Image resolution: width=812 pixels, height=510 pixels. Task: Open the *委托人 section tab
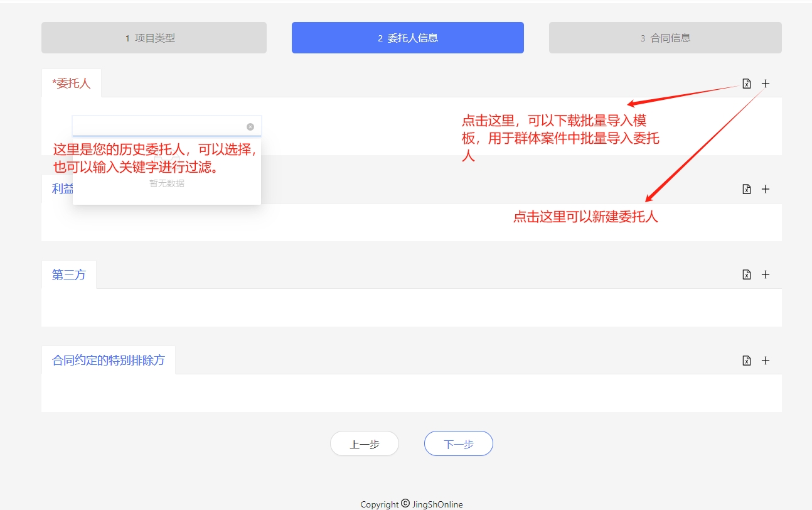72,84
